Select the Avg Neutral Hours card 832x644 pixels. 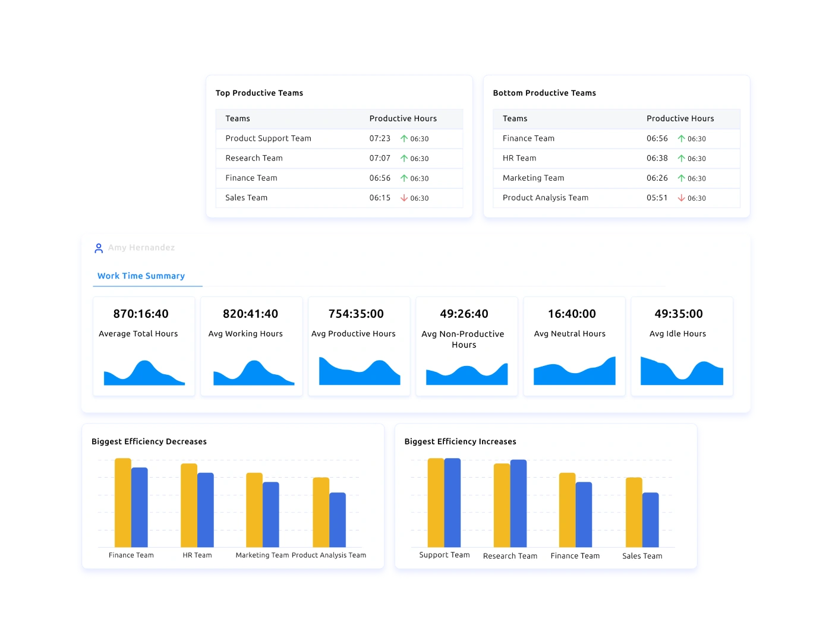[x=573, y=346]
